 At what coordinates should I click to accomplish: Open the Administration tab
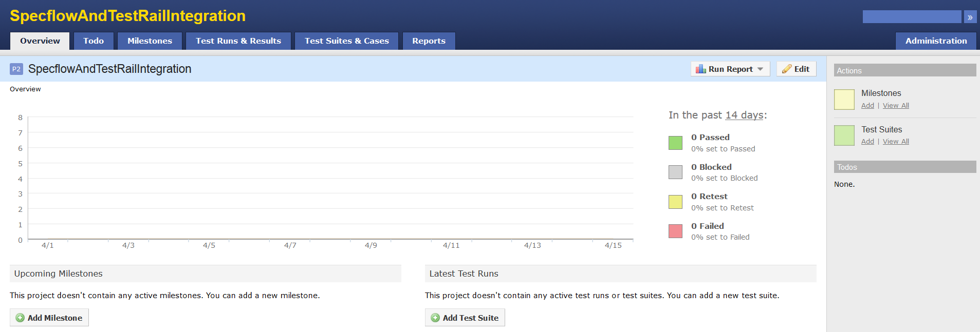pyautogui.click(x=936, y=41)
